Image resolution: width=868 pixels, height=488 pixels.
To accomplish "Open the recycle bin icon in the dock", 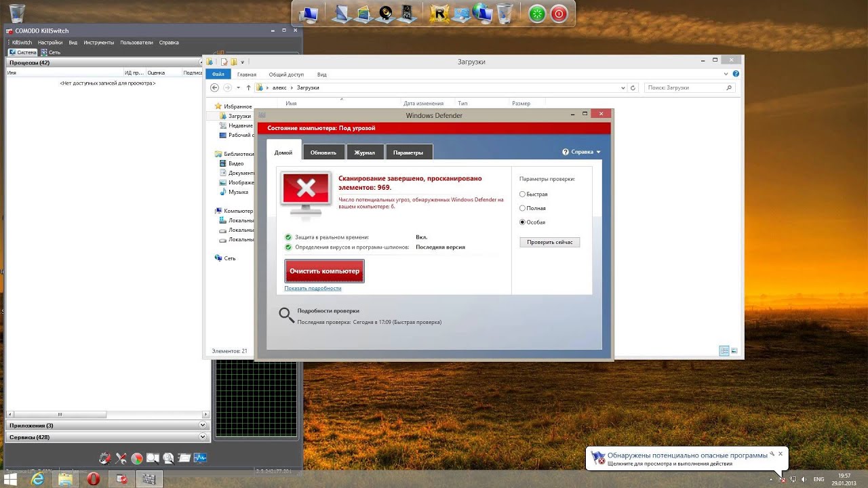I will pos(505,13).
